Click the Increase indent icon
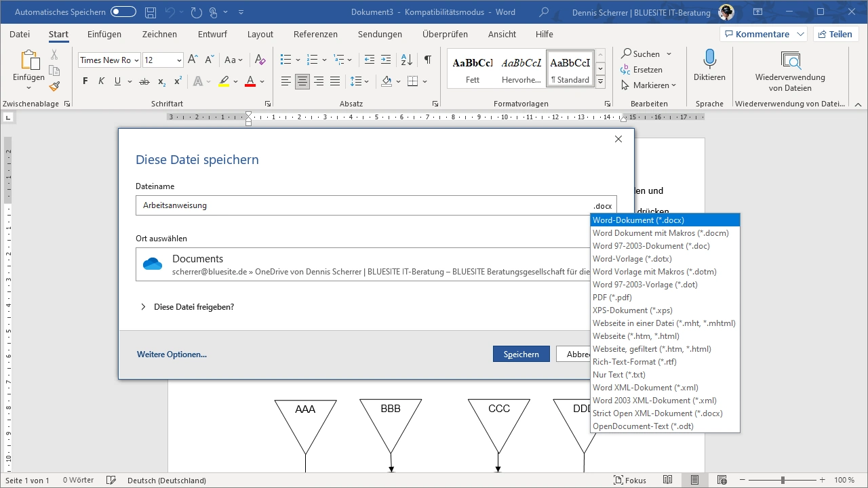 tap(386, 60)
